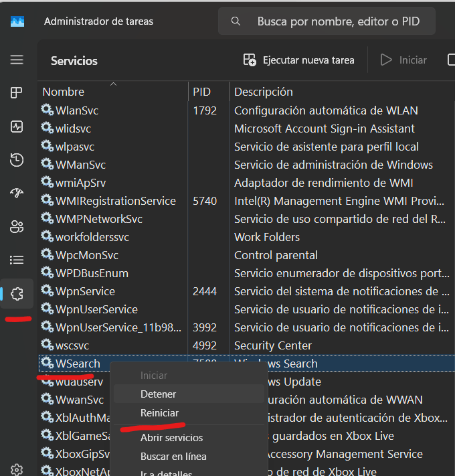Click the gear icon beside WwanSvc

tap(47, 398)
